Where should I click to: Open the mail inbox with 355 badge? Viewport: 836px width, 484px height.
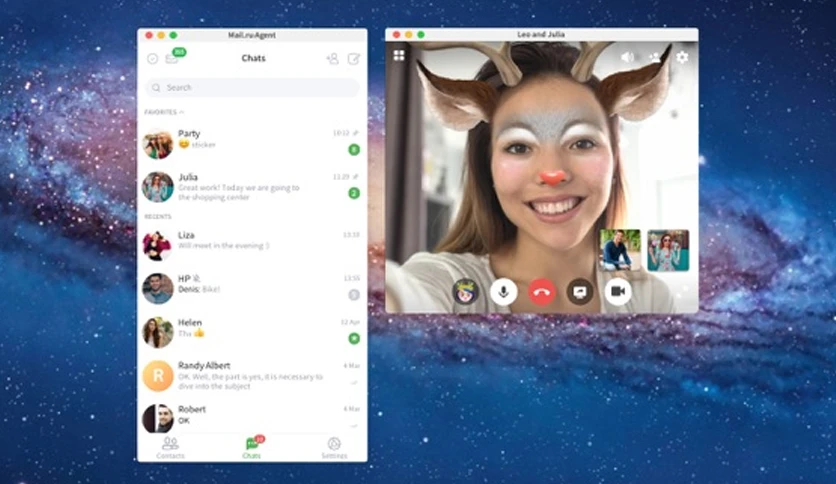point(173,58)
